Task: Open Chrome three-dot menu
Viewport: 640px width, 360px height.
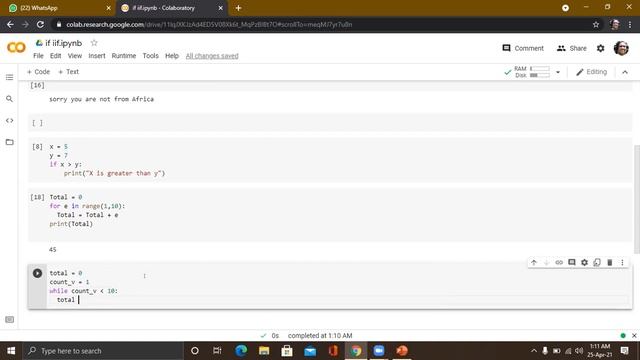Action: (x=630, y=24)
